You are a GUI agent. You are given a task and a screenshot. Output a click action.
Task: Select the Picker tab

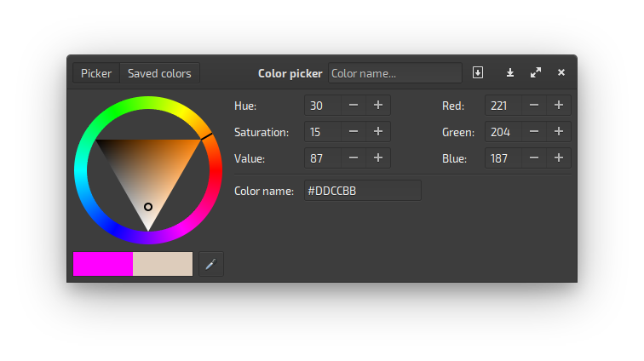click(96, 73)
